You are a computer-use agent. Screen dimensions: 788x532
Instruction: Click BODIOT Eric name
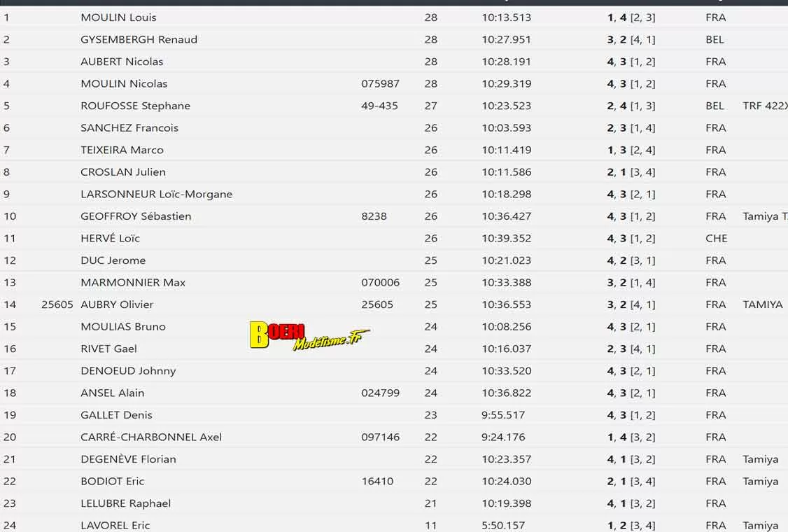(112, 481)
